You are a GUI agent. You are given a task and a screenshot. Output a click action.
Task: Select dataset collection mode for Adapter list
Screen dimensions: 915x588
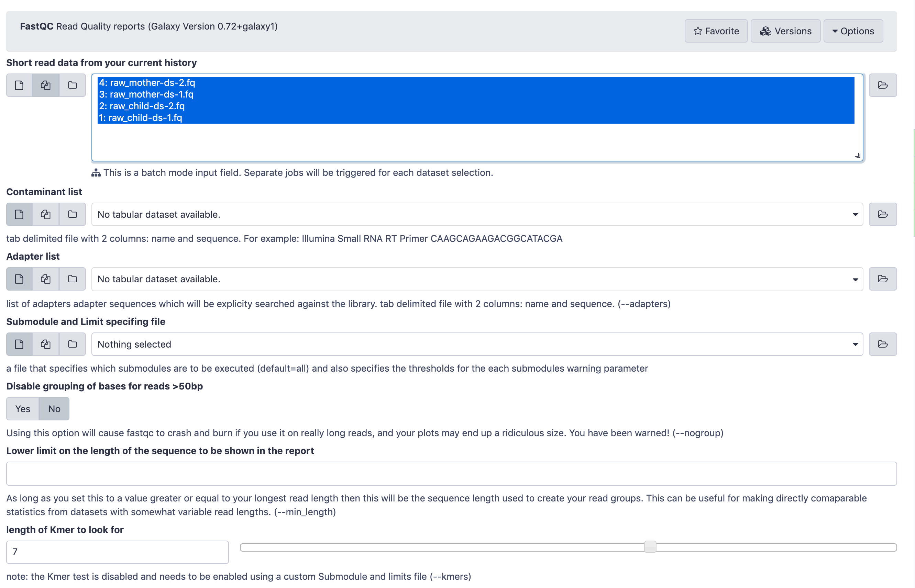click(73, 279)
